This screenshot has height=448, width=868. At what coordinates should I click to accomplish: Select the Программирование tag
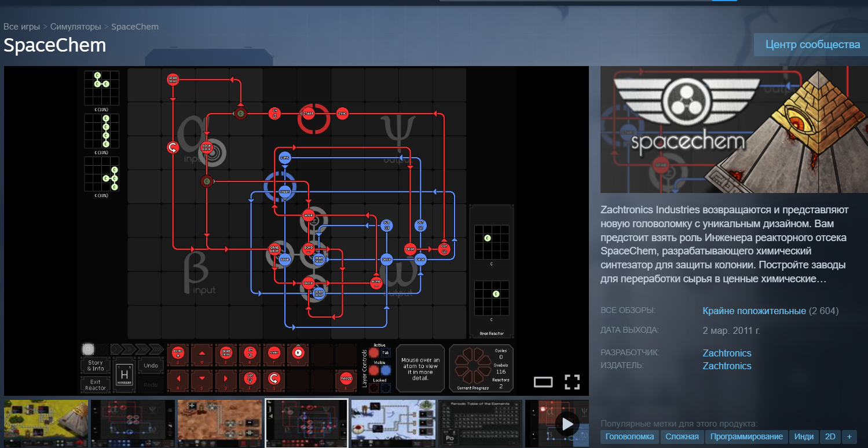(746, 436)
